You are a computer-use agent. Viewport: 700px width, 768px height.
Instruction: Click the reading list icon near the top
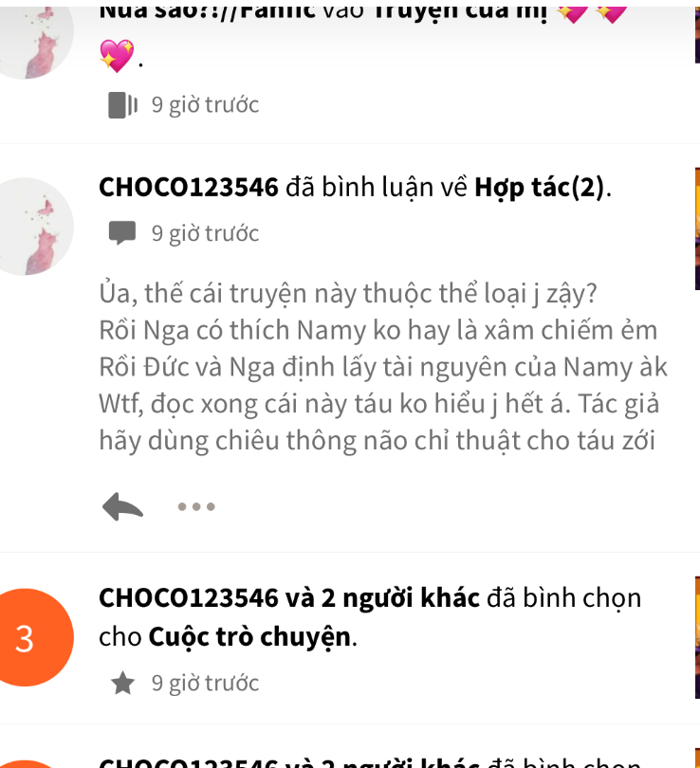click(x=122, y=105)
